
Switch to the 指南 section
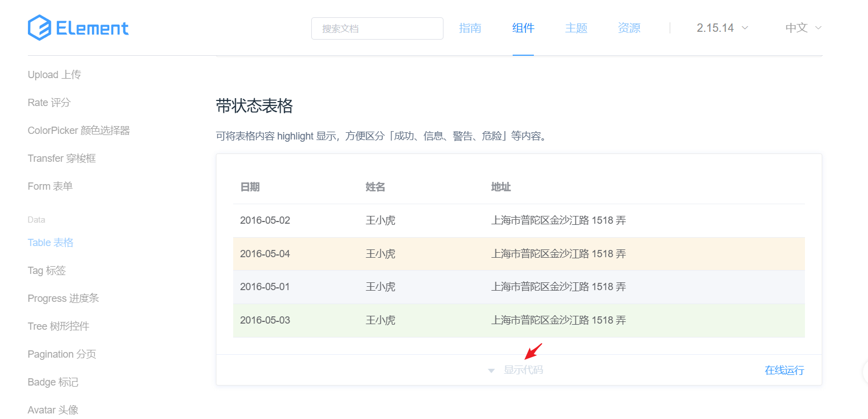[470, 27]
